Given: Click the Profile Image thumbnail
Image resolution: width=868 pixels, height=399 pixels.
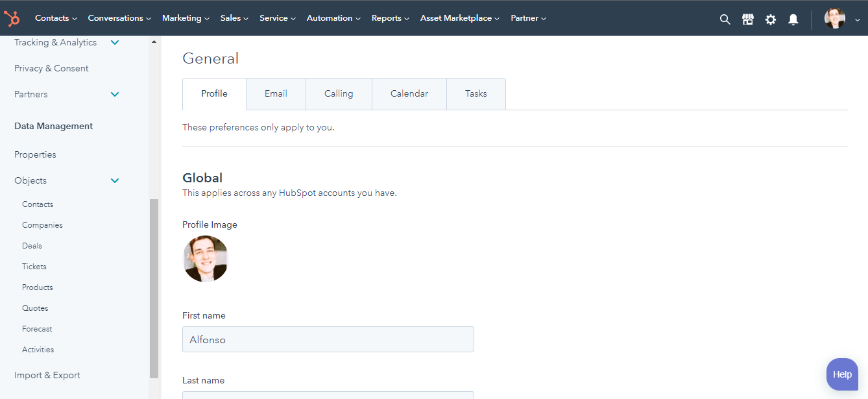Looking at the screenshot, I should pyautogui.click(x=206, y=258).
